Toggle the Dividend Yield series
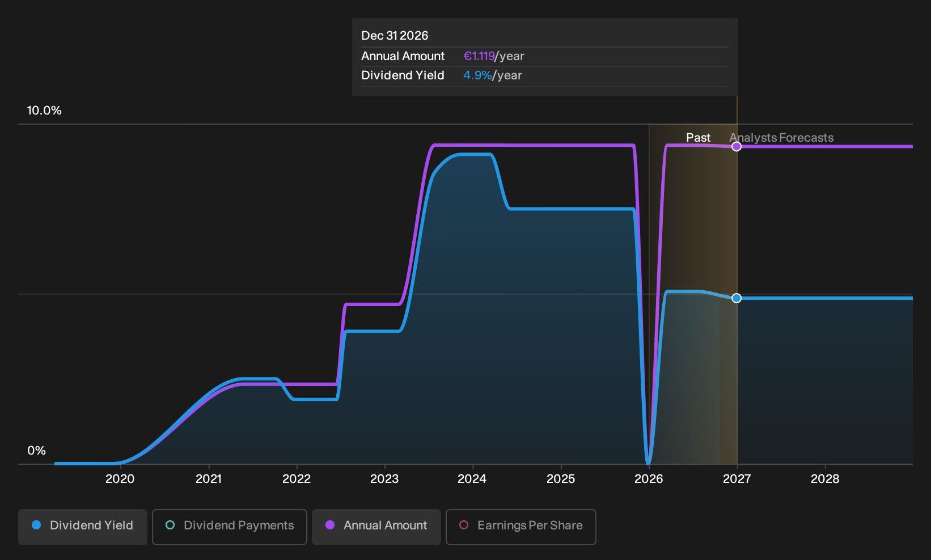This screenshot has width=931, height=560. pos(83,527)
